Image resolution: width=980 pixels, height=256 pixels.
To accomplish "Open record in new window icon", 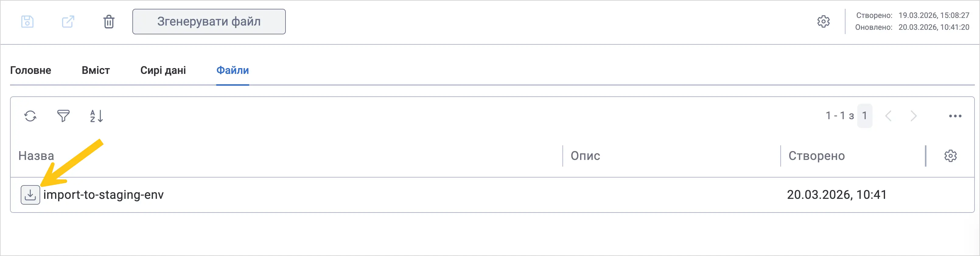I will pyautogui.click(x=68, y=22).
